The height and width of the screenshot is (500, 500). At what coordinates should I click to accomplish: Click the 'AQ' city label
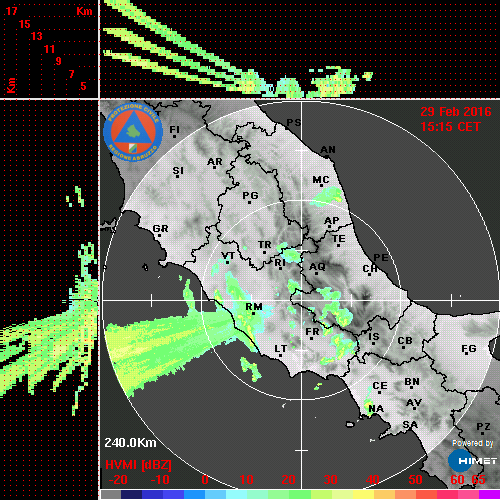coord(317,267)
